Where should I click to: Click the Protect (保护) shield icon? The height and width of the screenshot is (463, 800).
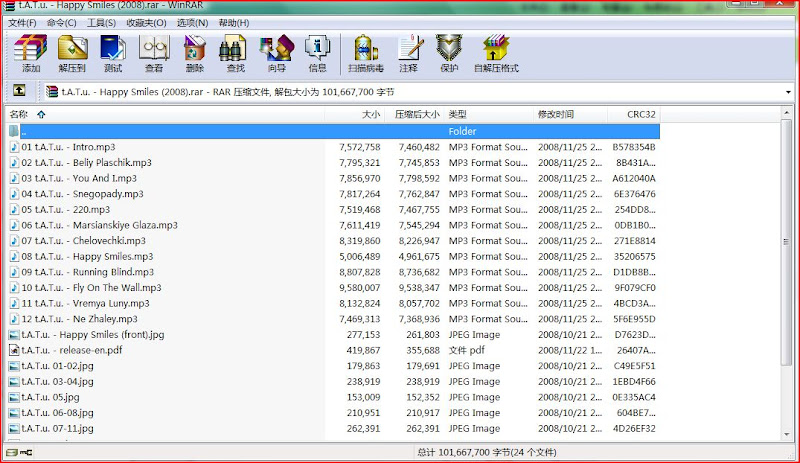coord(449,53)
